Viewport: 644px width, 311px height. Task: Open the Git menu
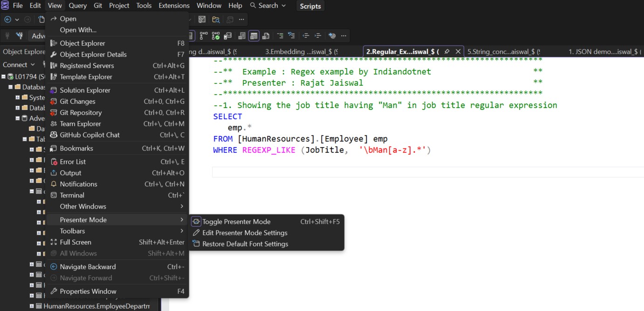click(x=98, y=6)
